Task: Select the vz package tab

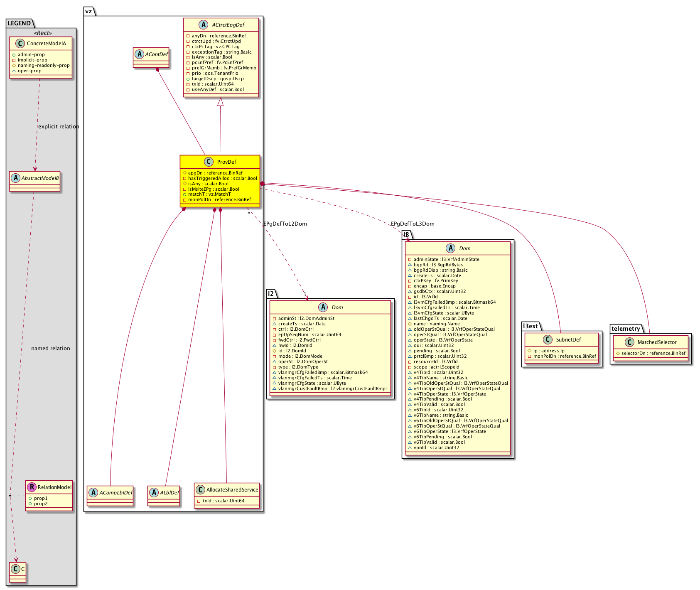Action: tap(88, 12)
